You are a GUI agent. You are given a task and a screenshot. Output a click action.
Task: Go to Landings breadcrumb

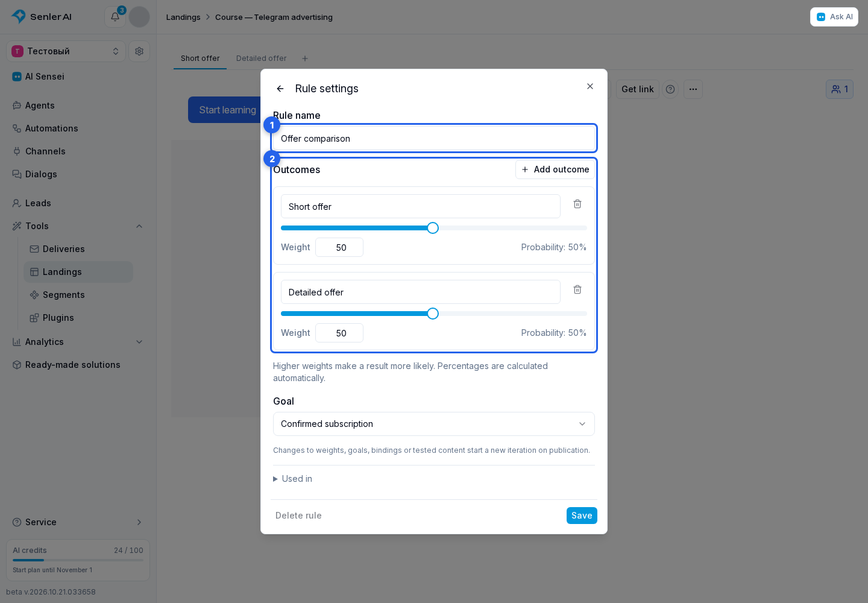point(183,17)
